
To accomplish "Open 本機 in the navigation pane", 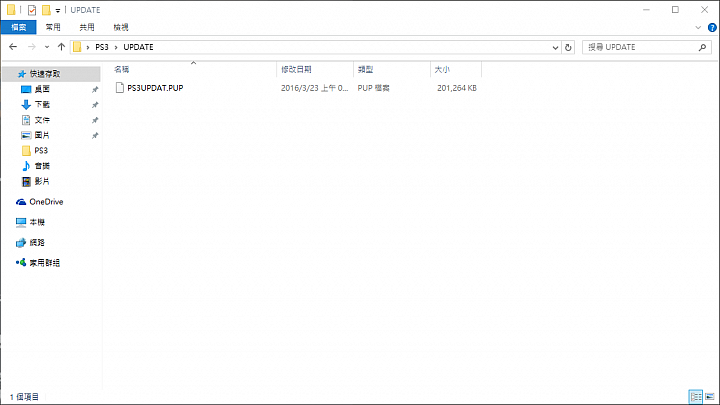I will (x=37, y=222).
